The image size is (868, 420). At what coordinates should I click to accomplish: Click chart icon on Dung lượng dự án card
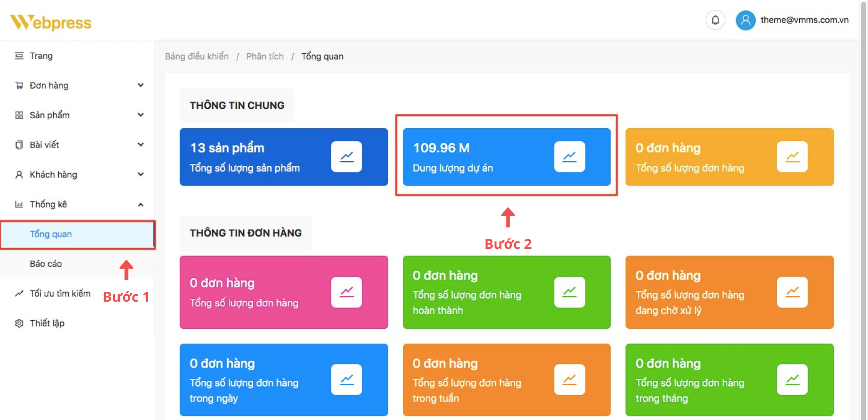tap(569, 157)
